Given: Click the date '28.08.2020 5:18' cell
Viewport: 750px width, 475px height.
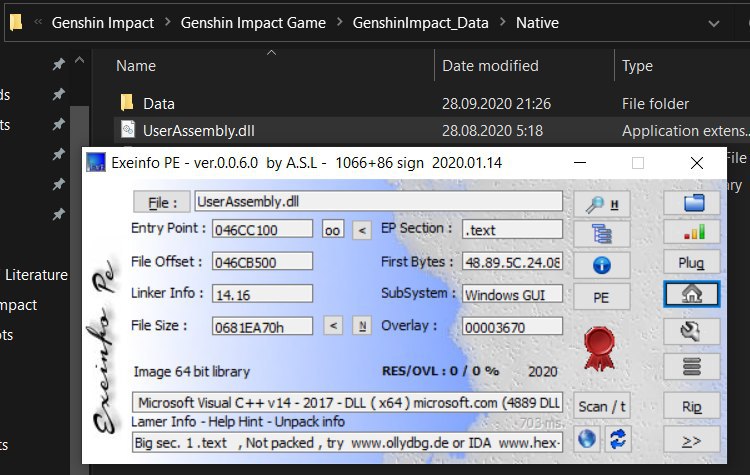Looking at the screenshot, I should point(492,131).
